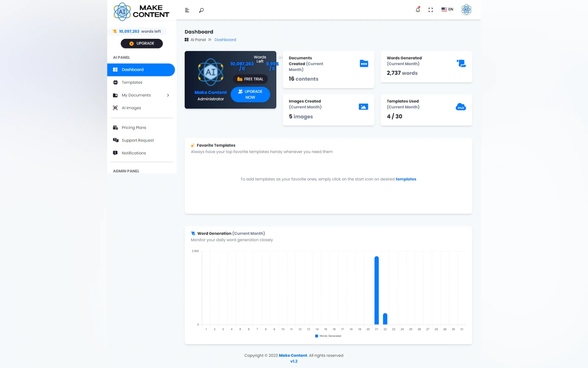Click the tallest bar for day 21
588x368 pixels.
tap(376, 290)
